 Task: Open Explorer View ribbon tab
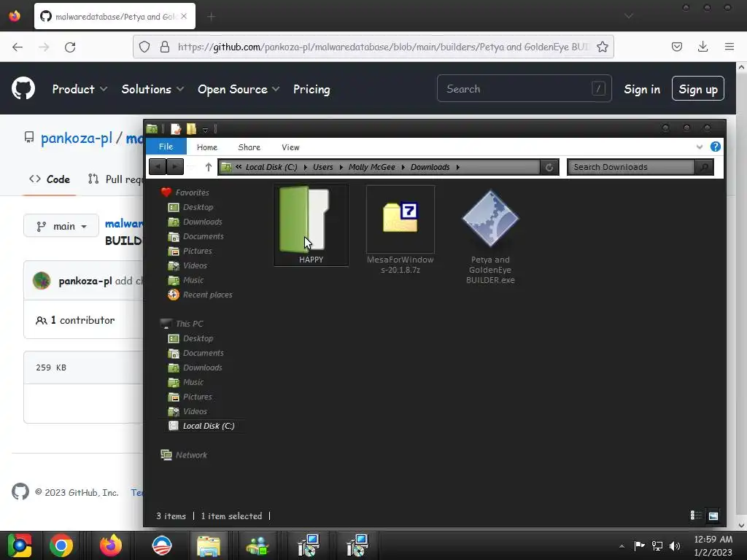(x=290, y=147)
